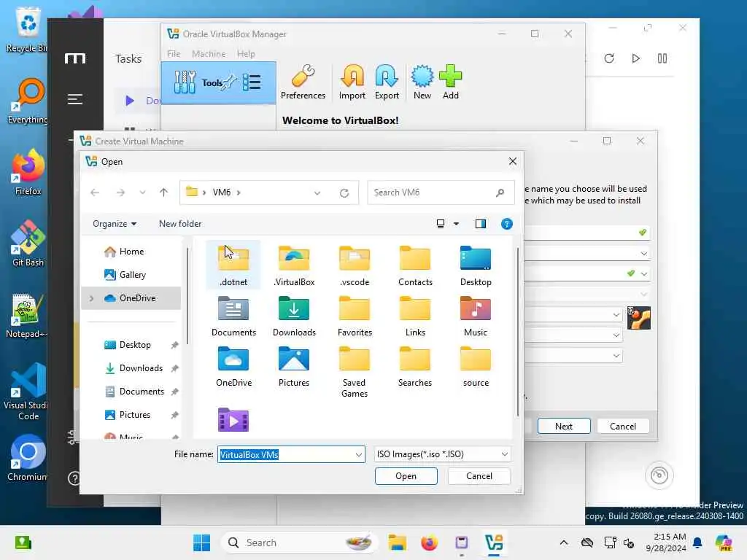
Task: Open the view options dropdown arrow
Action: [456, 224]
